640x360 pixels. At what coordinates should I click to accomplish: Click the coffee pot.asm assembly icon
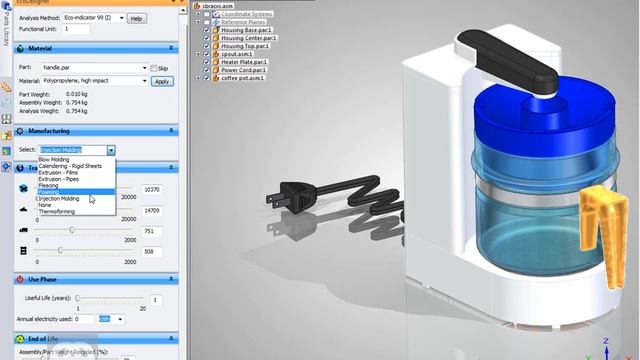pyautogui.click(x=216, y=78)
